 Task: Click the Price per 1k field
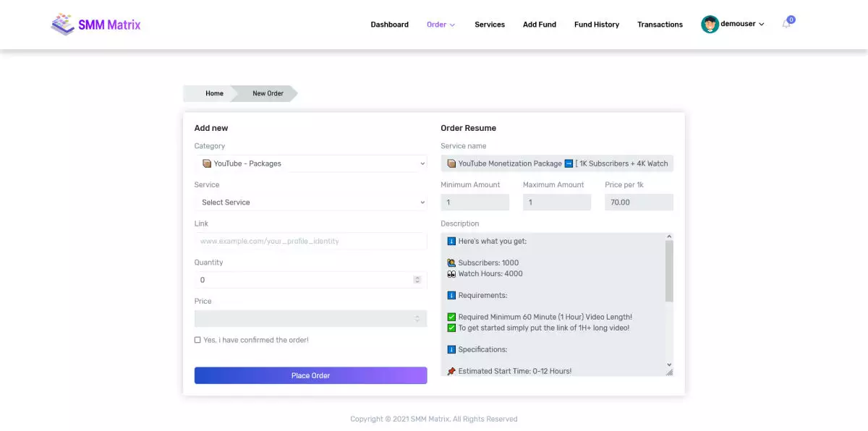[x=639, y=202]
